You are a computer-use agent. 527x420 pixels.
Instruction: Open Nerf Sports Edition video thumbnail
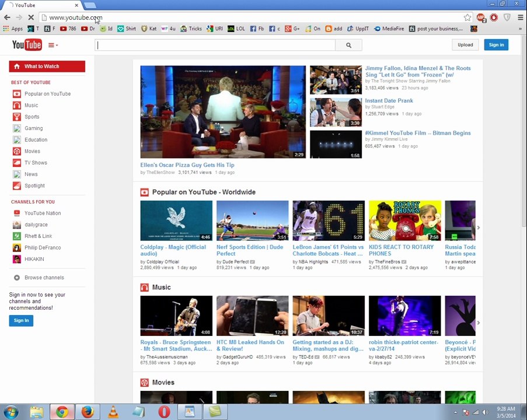pos(252,220)
